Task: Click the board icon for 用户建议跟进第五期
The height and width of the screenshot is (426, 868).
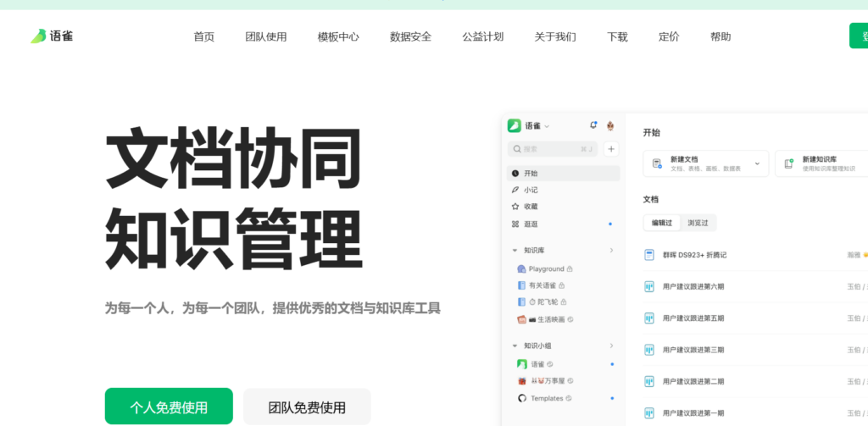Action: (649, 318)
